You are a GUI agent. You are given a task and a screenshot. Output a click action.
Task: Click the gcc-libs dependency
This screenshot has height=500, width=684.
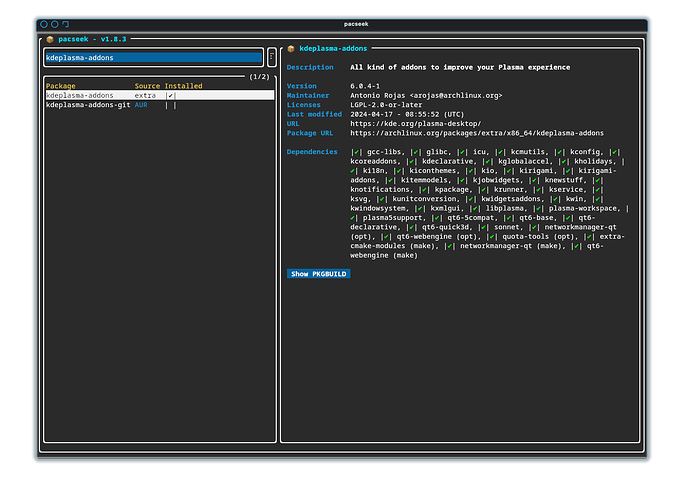(x=384, y=152)
